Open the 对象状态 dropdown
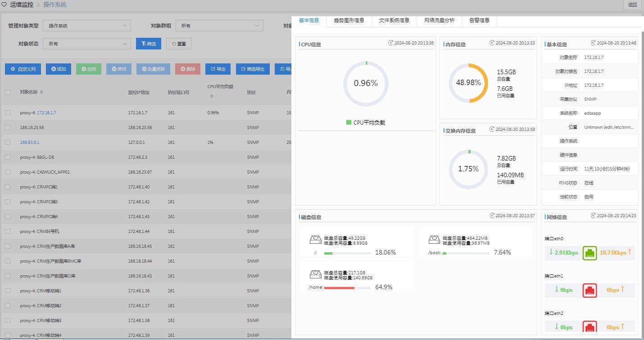The width and height of the screenshot is (644, 340). coord(87,44)
